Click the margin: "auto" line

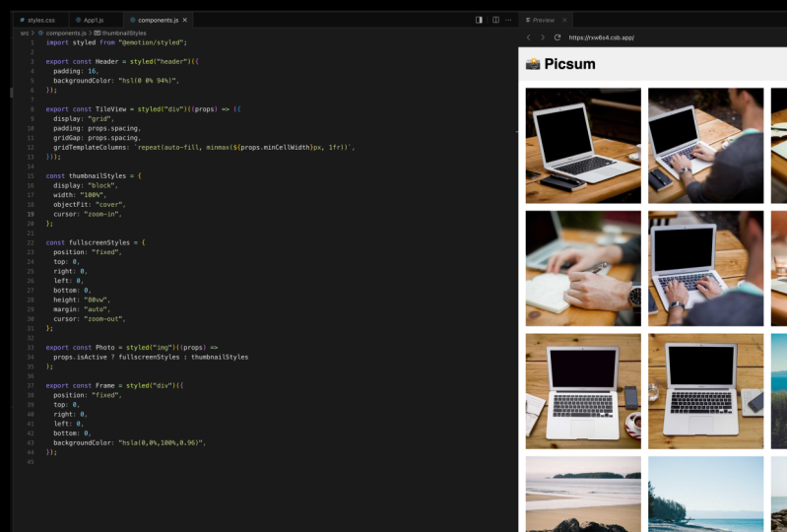click(x=82, y=309)
